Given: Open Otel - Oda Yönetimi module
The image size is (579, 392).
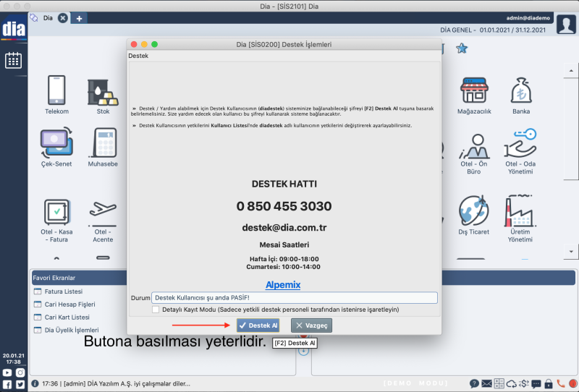Looking at the screenshot, I should tap(521, 145).
